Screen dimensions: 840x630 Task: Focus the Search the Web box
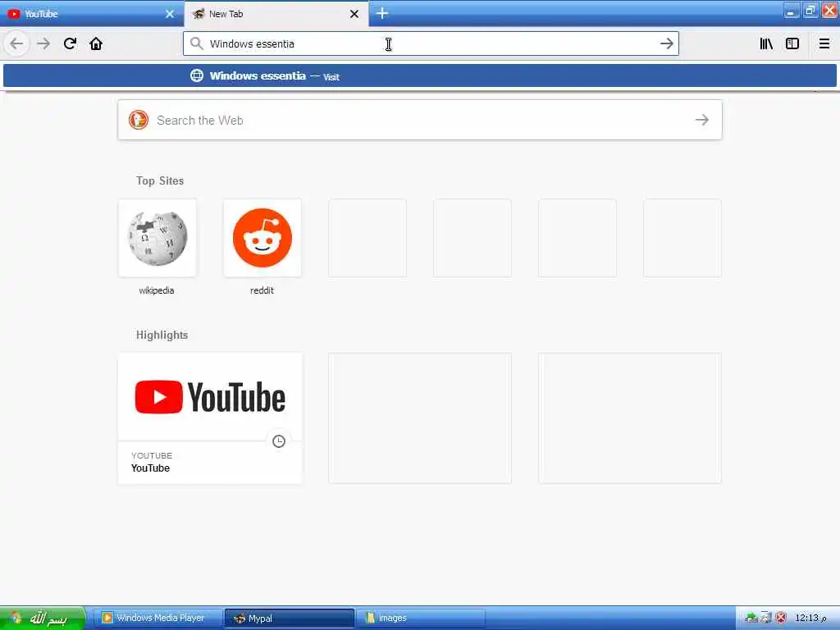(420, 120)
